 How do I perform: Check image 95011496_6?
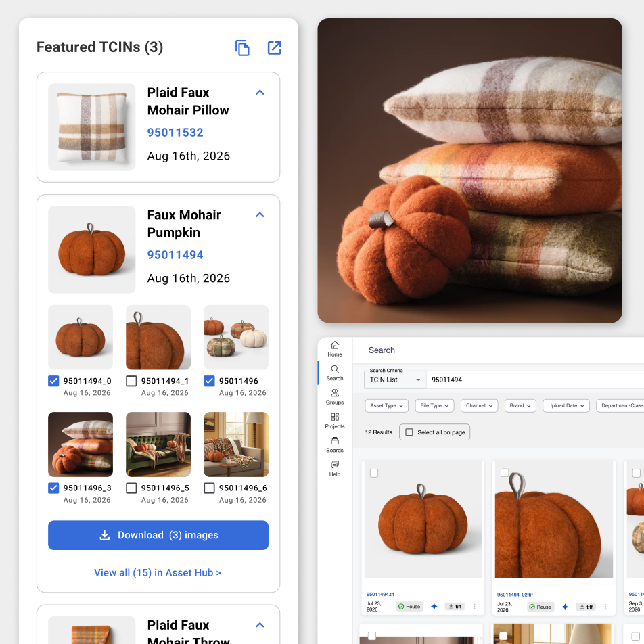pyautogui.click(x=209, y=488)
